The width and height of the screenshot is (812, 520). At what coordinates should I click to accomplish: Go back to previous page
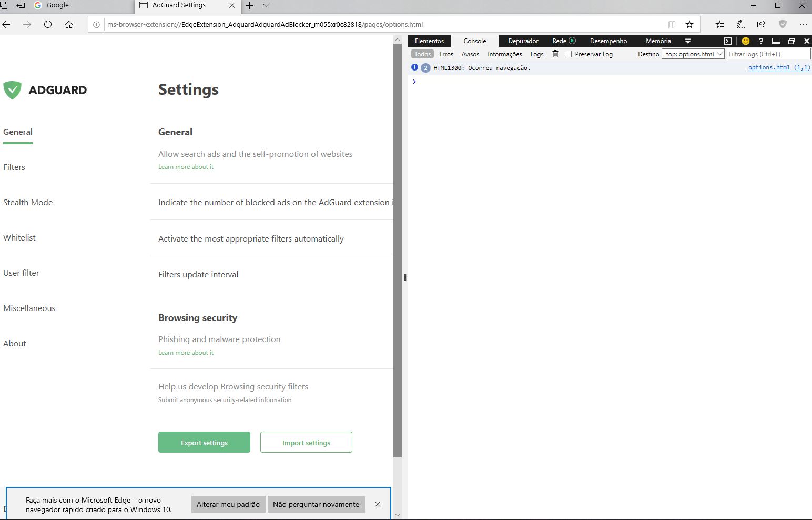click(6, 24)
